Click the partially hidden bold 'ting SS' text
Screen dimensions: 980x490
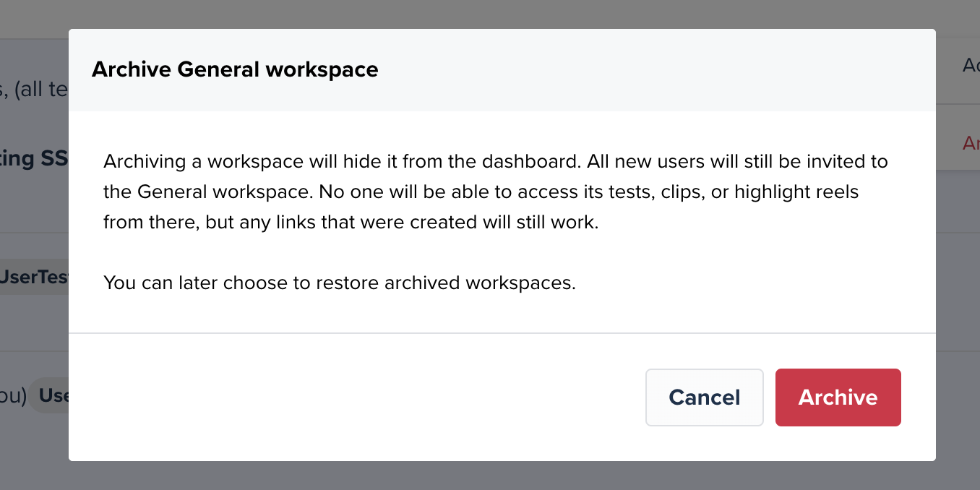34,158
